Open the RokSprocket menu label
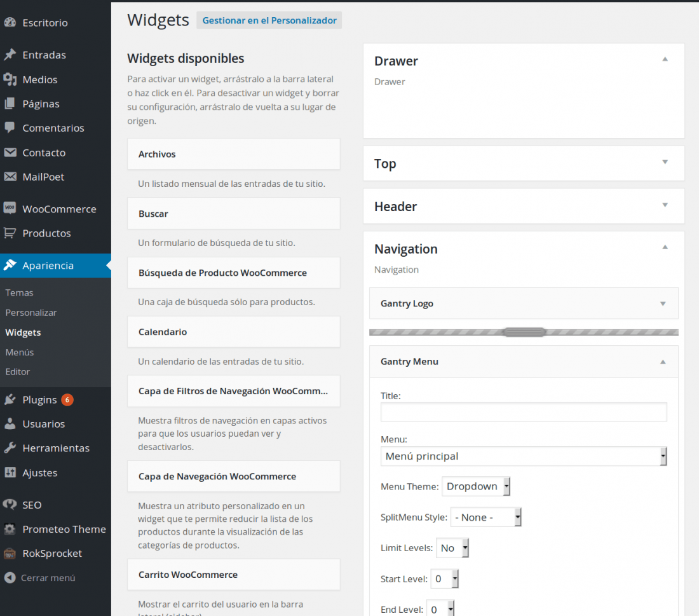Image resolution: width=699 pixels, height=616 pixels. pyautogui.click(x=52, y=554)
